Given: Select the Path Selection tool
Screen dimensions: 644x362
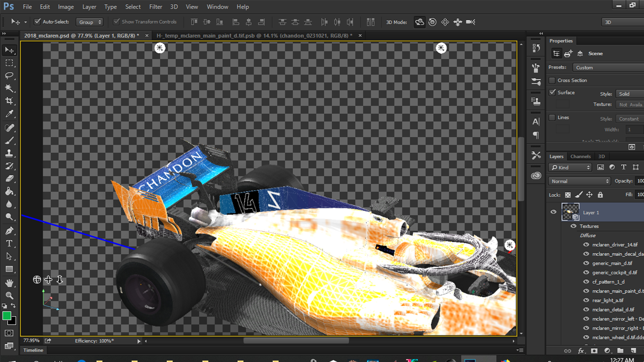Looking at the screenshot, I should click(x=9, y=256).
